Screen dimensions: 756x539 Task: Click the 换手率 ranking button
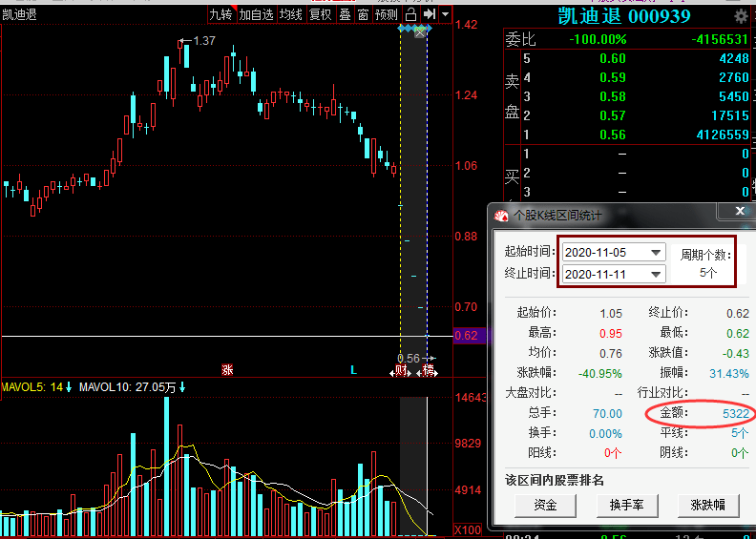pyautogui.click(x=629, y=505)
